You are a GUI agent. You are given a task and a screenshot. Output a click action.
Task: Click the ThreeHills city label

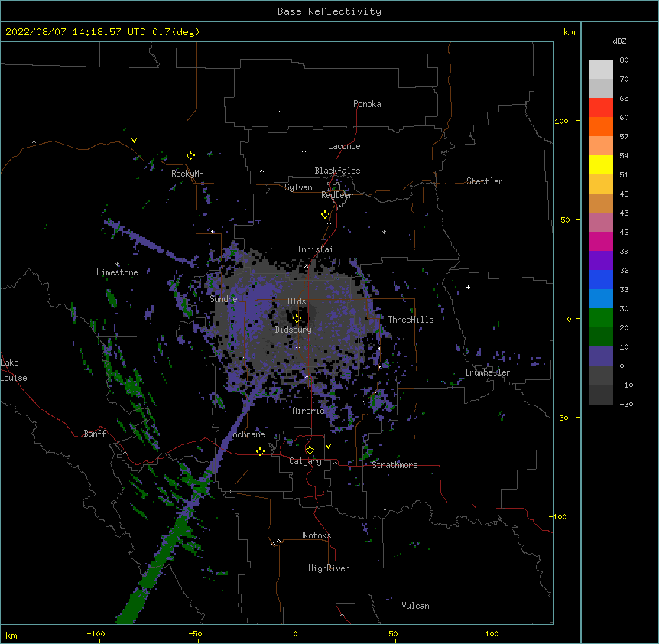[411, 320]
